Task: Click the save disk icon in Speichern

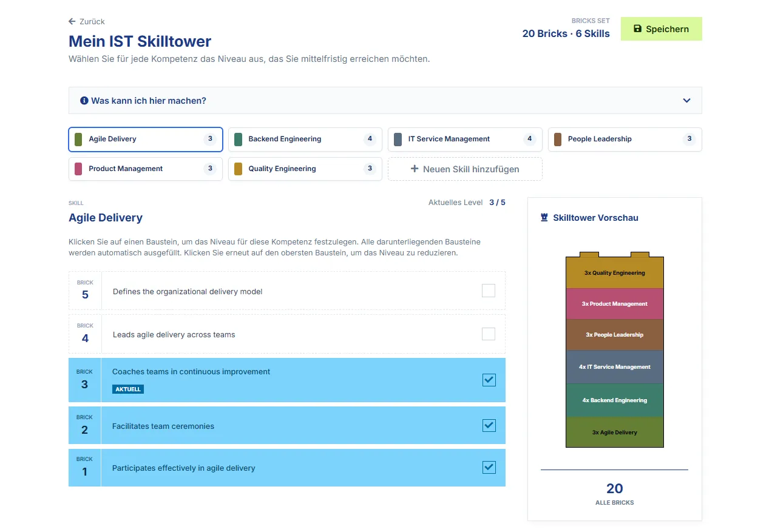Action: pos(637,29)
